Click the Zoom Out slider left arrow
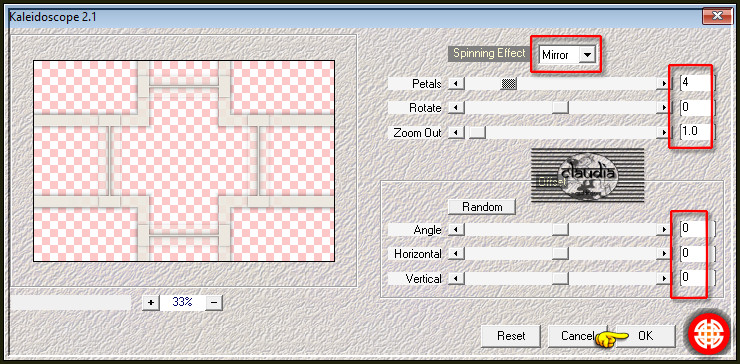The height and width of the screenshot is (364, 740). coord(456,133)
